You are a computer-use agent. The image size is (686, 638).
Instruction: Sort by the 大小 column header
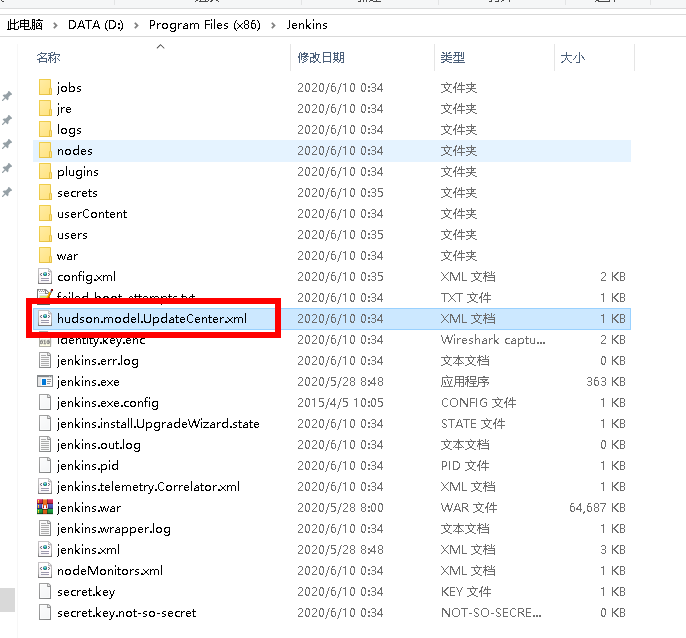(573, 57)
